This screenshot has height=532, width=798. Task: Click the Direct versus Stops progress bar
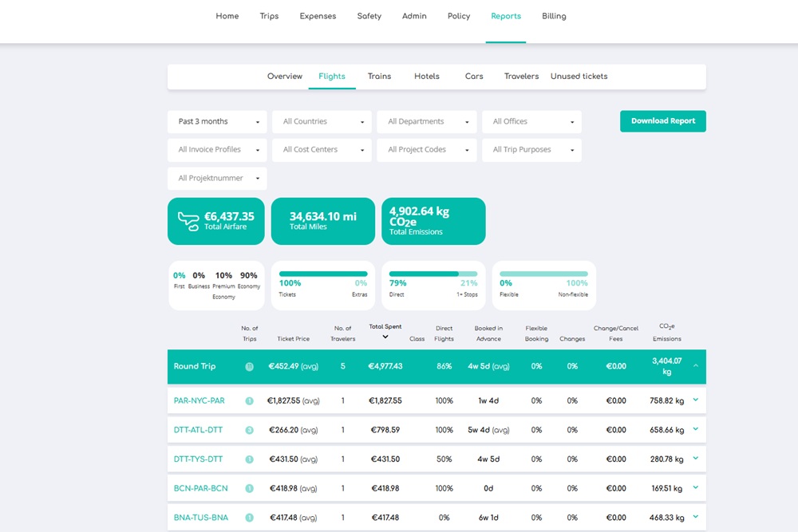click(x=433, y=274)
